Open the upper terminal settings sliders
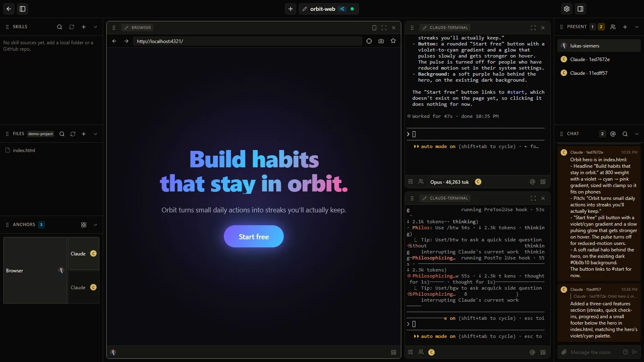Viewport: 644px width, 362px height. pyautogui.click(x=411, y=182)
